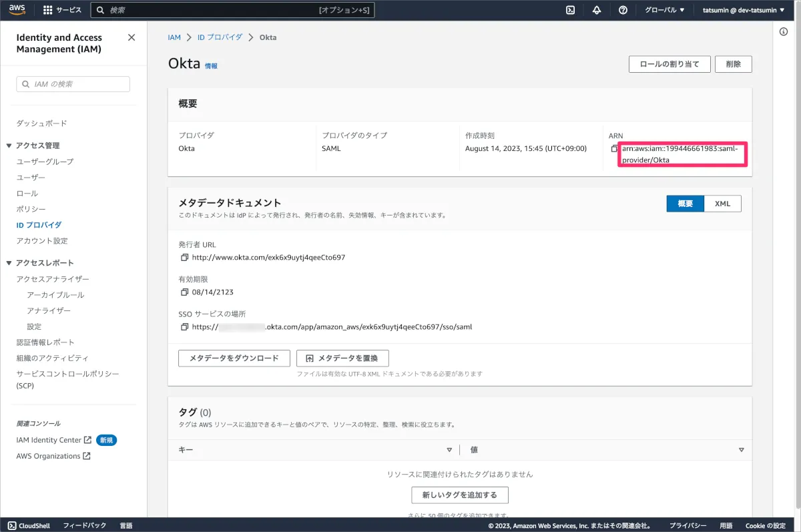Select the 概要 metadata view toggle
Viewport: 801px width, 532px height.
point(685,204)
